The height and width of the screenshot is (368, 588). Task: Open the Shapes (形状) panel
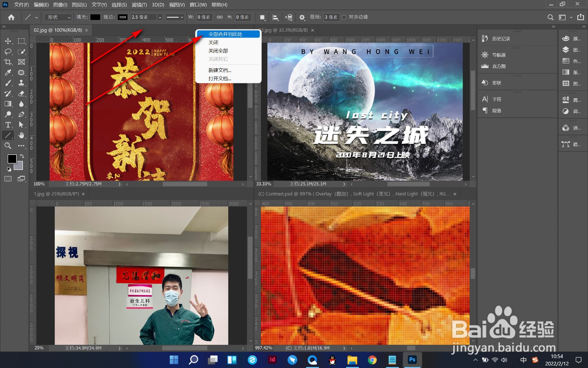[491, 83]
